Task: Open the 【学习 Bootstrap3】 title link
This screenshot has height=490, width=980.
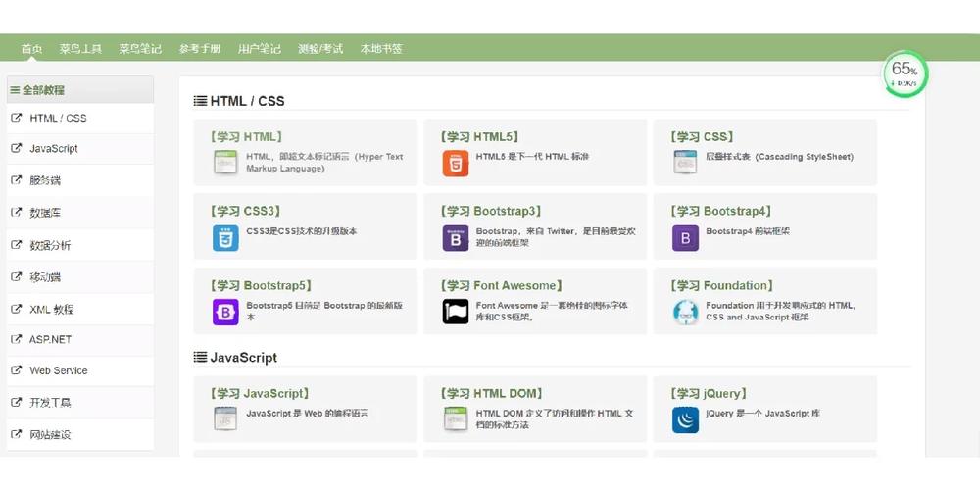Action: (x=491, y=212)
